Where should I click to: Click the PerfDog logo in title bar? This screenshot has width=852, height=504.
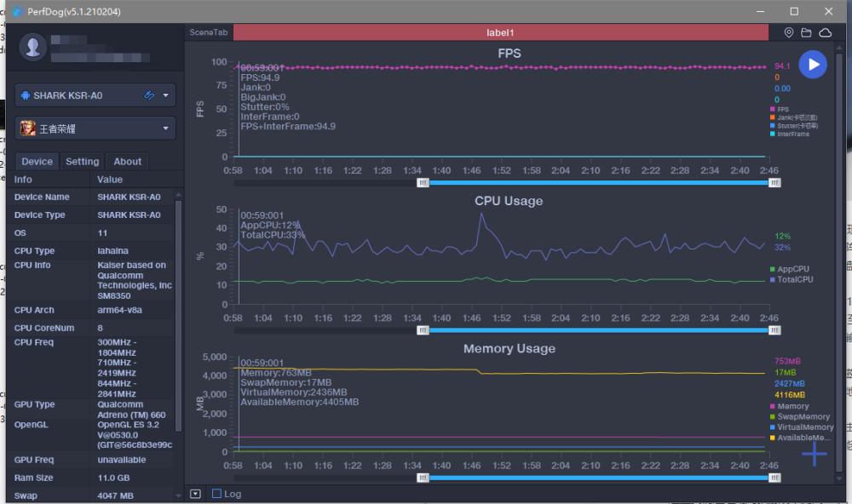[17, 11]
